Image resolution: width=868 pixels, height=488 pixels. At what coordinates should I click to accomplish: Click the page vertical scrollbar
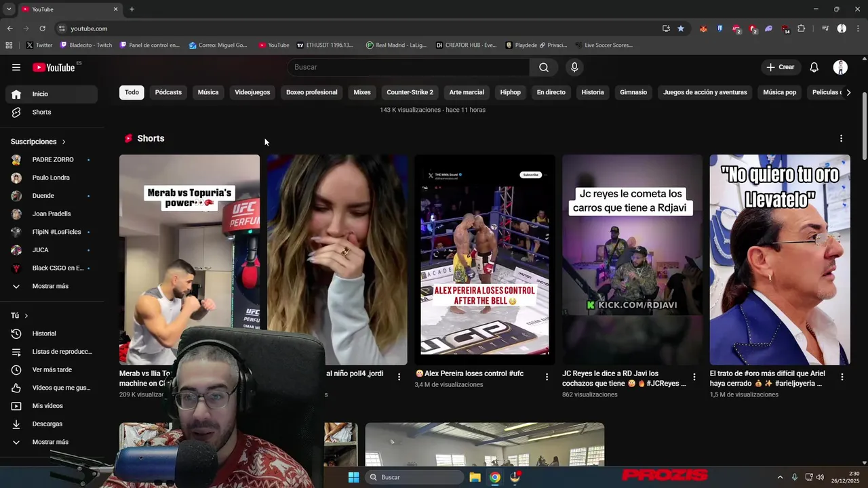point(864,126)
